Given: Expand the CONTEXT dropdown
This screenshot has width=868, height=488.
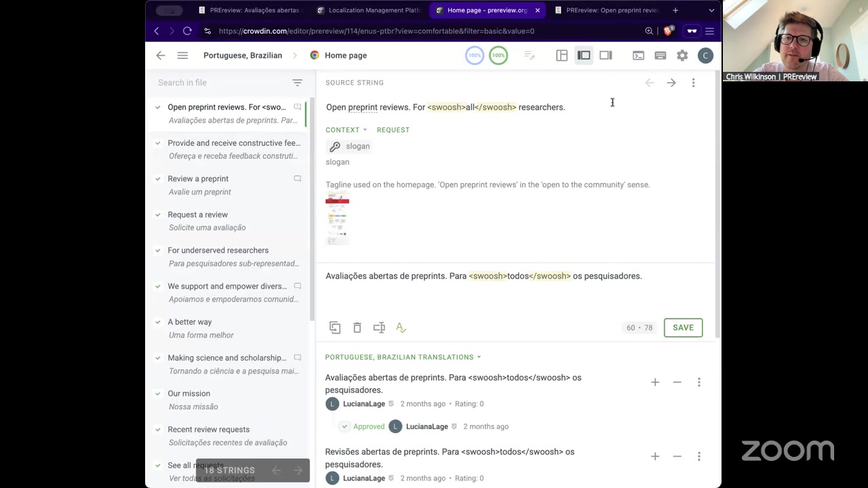Looking at the screenshot, I should pyautogui.click(x=346, y=130).
